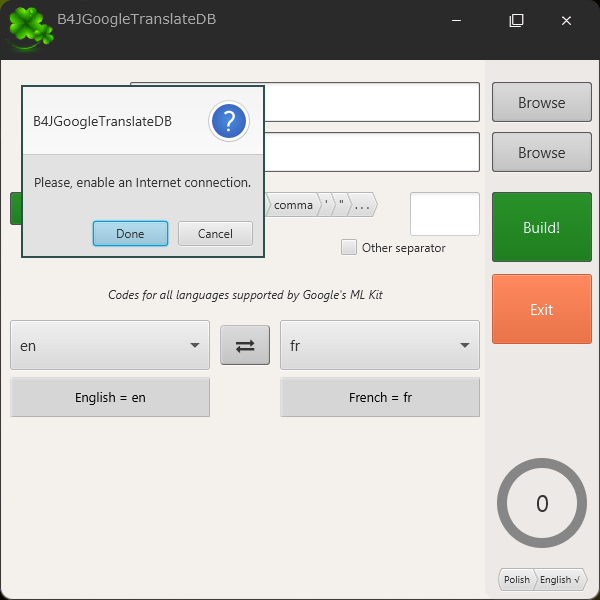Click the second Browse button

541,152
